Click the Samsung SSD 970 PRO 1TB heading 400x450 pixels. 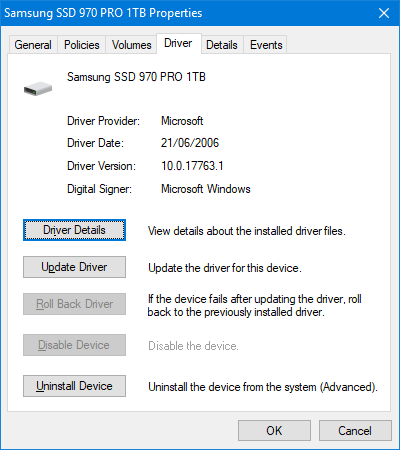(136, 77)
